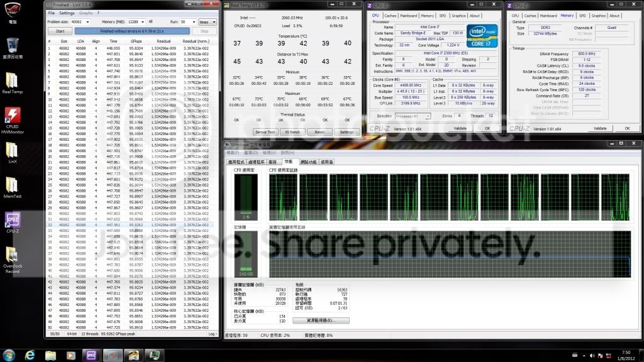This screenshot has height=362, width=644.
Task: Open Windows Media Player from taskbar
Action: (x=70, y=355)
